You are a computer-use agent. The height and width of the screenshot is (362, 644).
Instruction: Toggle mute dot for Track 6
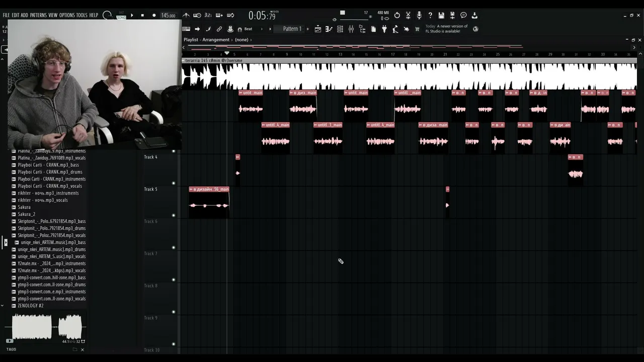click(x=174, y=247)
